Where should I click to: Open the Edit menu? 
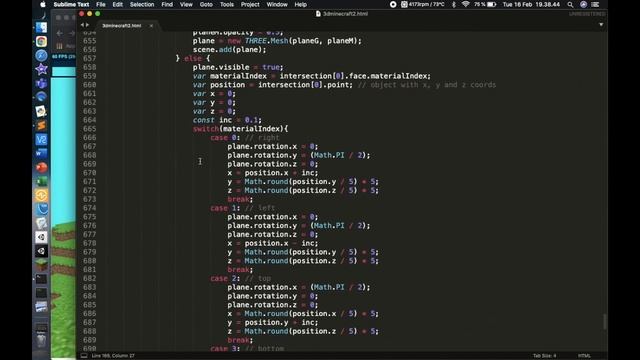click(118, 4)
